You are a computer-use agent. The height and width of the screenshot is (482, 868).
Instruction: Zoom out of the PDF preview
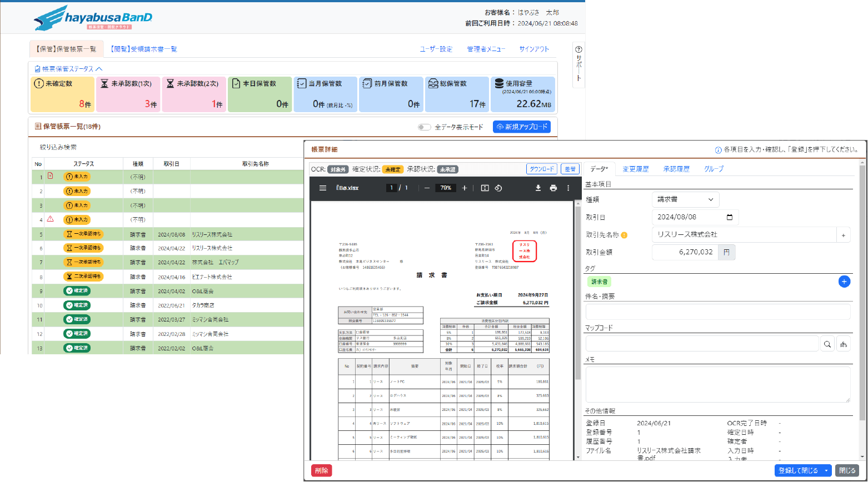coord(427,188)
